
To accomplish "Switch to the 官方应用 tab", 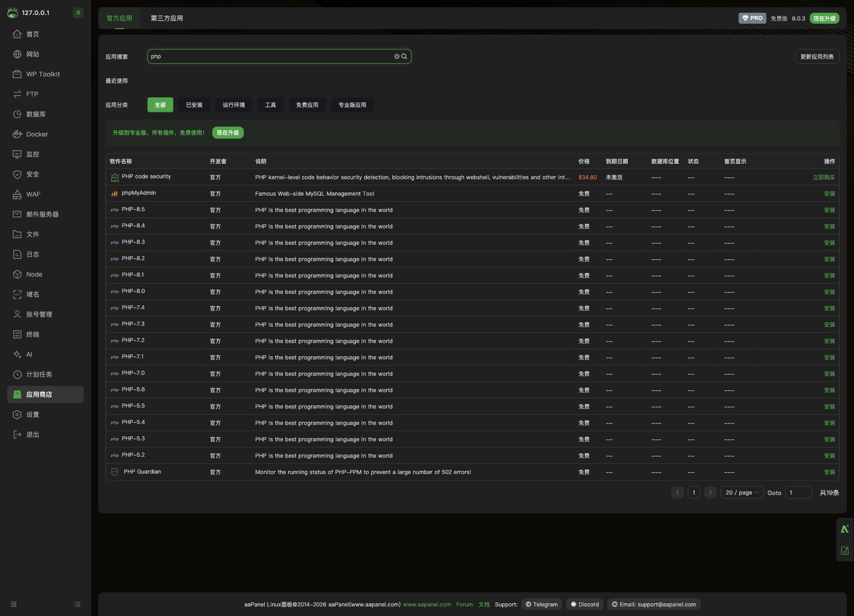I will point(119,18).
